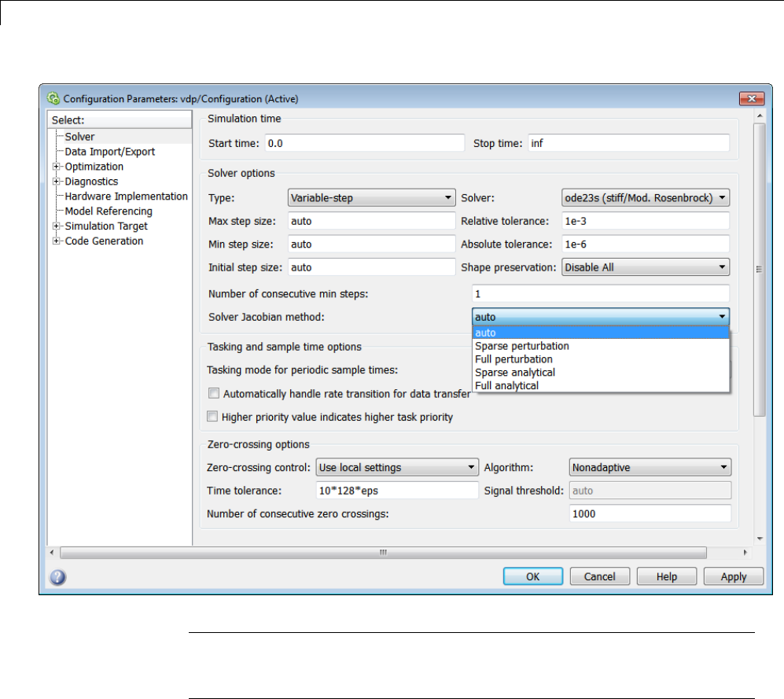Choose Full analytical Jacobian method
This screenshot has height=699, width=784.
pos(601,385)
